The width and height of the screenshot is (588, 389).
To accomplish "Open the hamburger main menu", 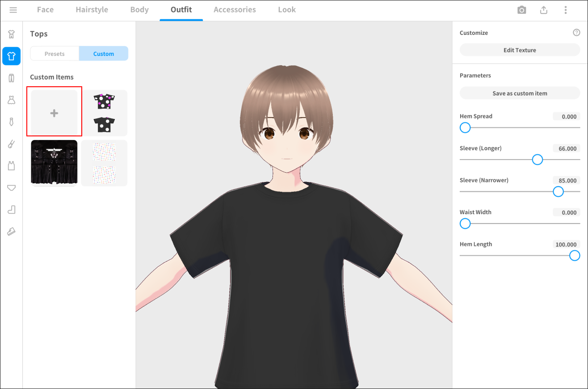I will pyautogui.click(x=13, y=10).
